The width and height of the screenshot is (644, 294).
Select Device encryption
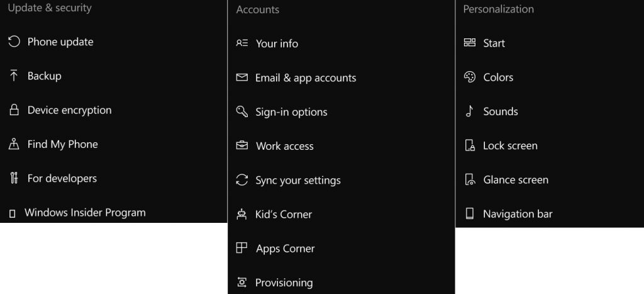pos(69,110)
